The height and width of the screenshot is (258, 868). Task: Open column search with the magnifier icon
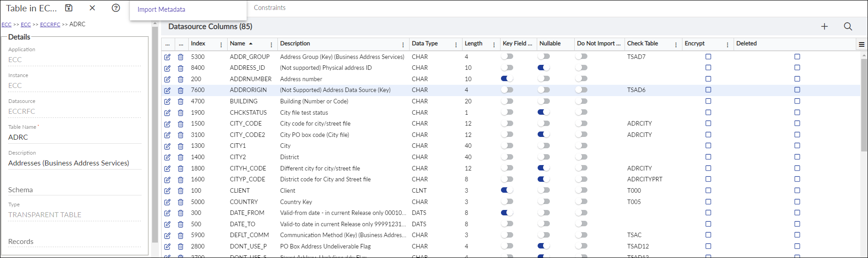point(848,26)
